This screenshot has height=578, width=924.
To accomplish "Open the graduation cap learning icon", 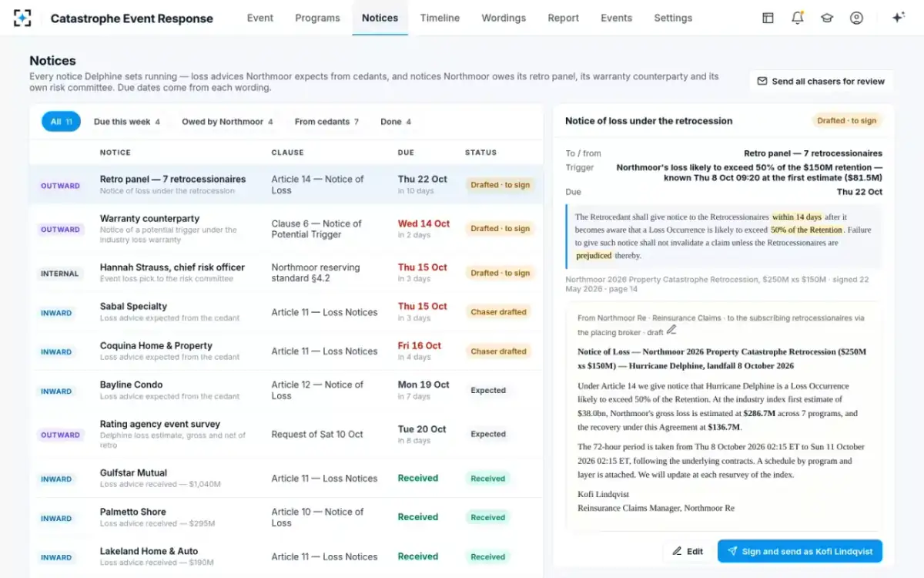I will click(827, 18).
